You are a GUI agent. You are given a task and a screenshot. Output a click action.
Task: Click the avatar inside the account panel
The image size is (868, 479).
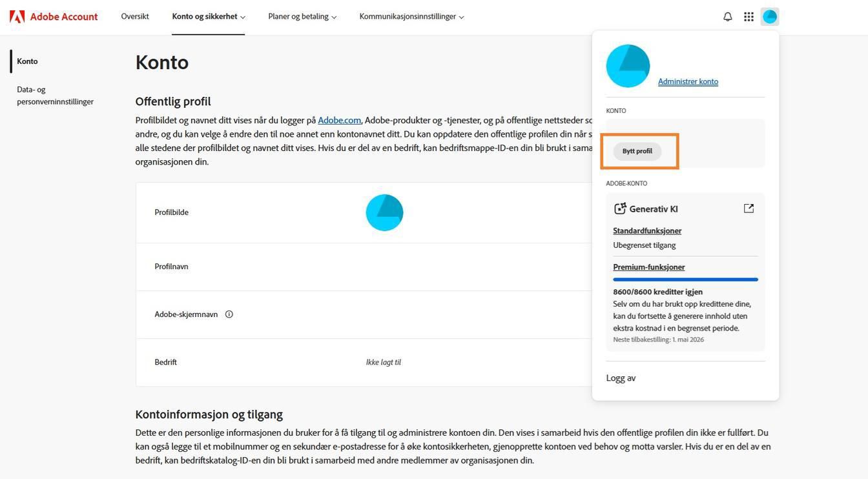pyautogui.click(x=627, y=65)
